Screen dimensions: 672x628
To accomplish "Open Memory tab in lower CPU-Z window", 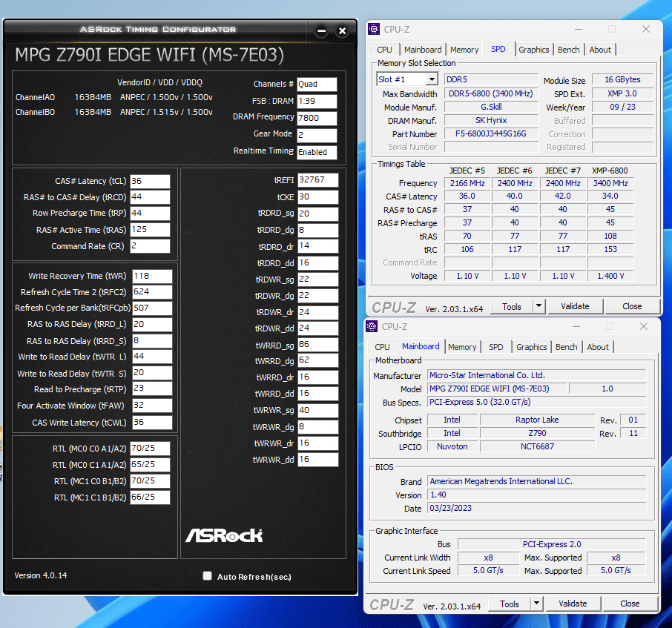I will point(462,347).
